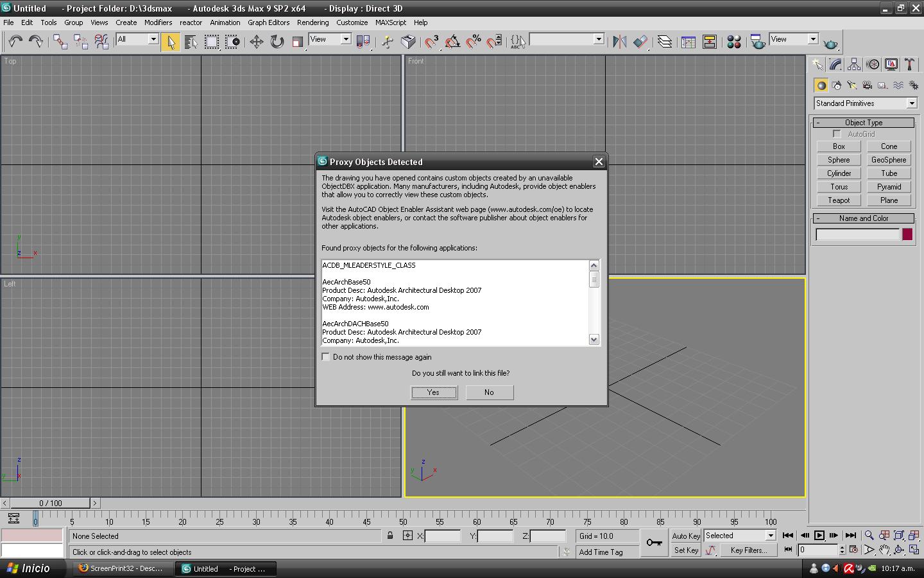Viewport: 924px width, 578px height.
Task: Open the Material Editor icon
Action: click(734, 42)
